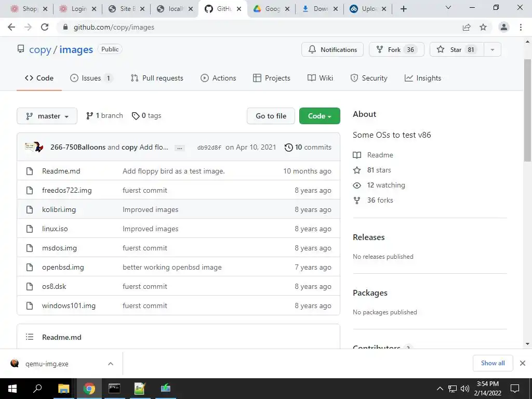532x399 pixels.
Task: Open the kolibri.img file
Action: point(59,210)
